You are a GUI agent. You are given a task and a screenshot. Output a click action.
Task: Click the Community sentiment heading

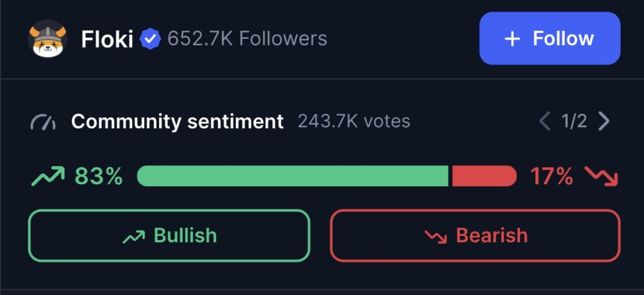177,121
